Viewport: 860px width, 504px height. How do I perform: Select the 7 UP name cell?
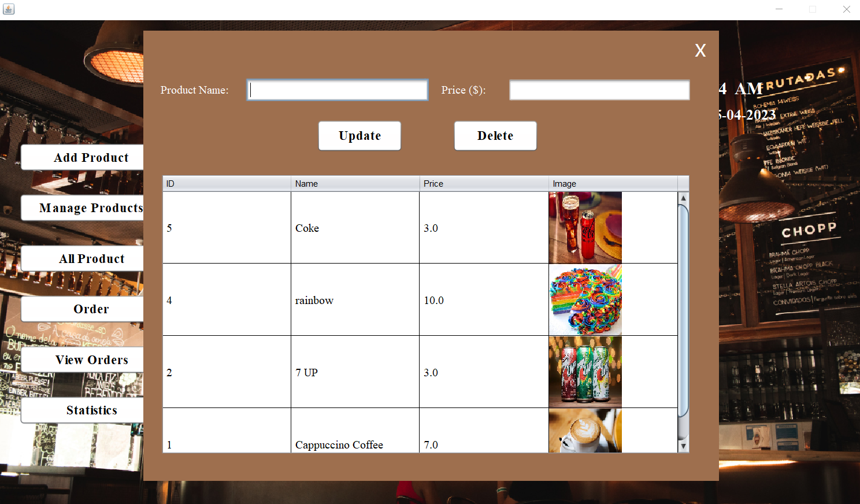pos(355,372)
